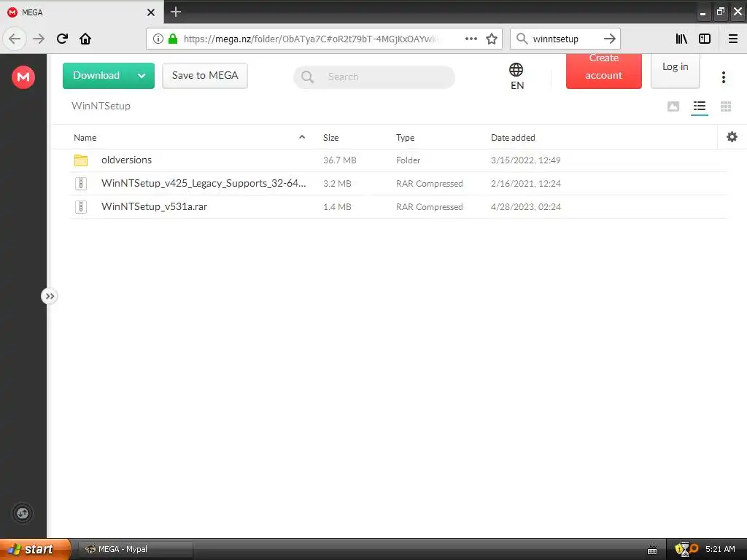747x560 pixels.
Task: Click the 36.7 MB size cell
Action: 340,160
